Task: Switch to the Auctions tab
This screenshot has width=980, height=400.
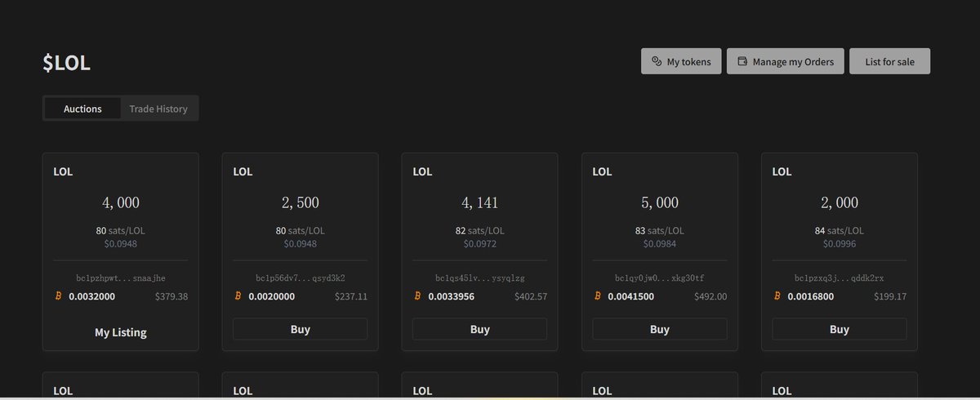Action: [x=82, y=109]
